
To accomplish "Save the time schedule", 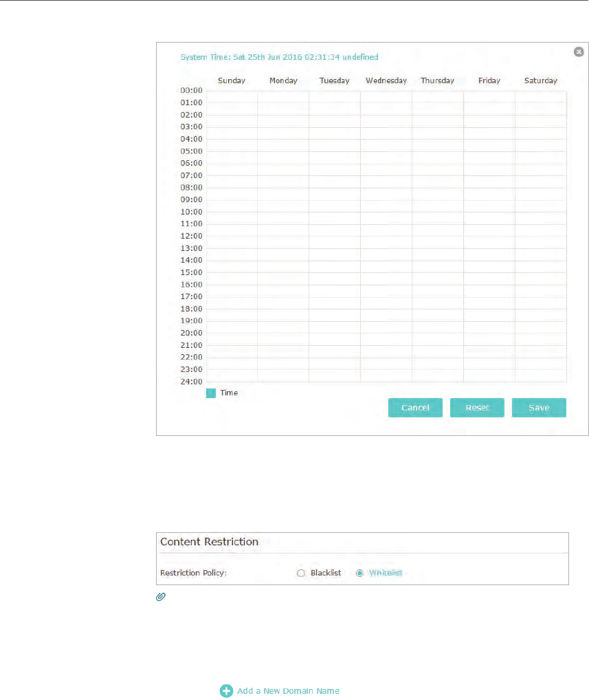I will (539, 408).
